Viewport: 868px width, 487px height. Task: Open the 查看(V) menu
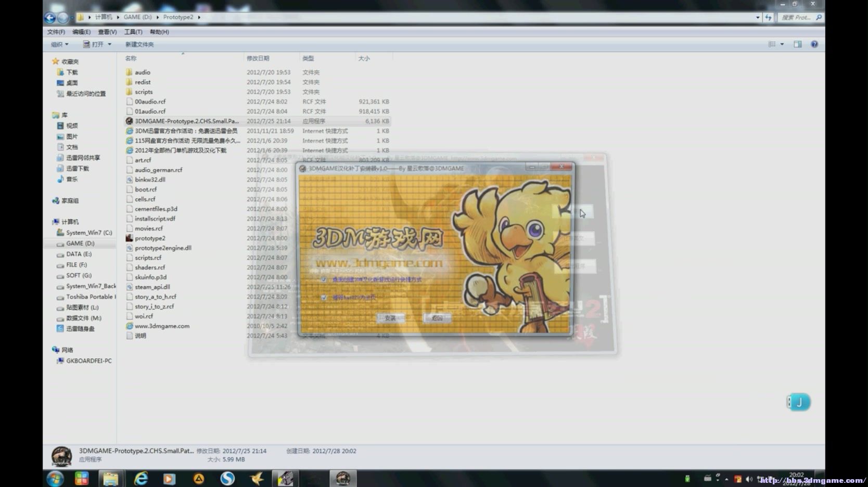coord(107,32)
